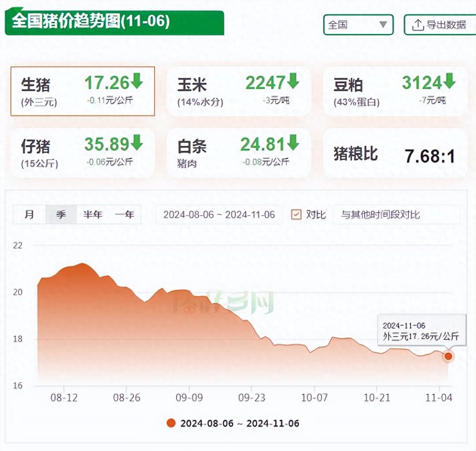
Task: Click the upload icon in 导出数据
Action: (x=418, y=25)
